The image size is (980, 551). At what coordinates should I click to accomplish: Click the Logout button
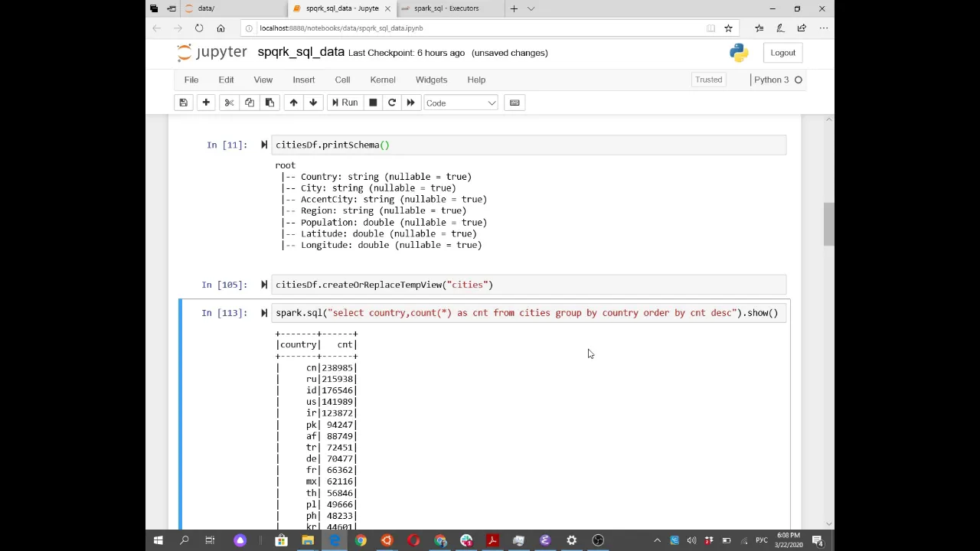point(782,53)
